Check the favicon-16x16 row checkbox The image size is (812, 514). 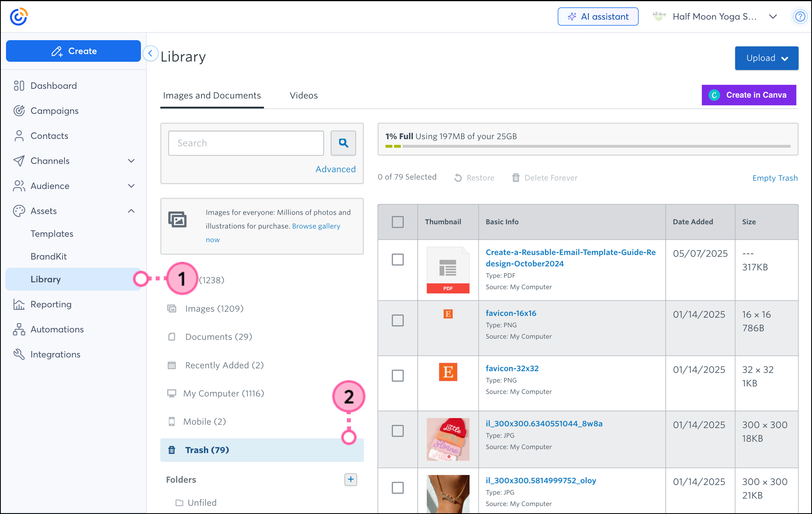tap(397, 320)
